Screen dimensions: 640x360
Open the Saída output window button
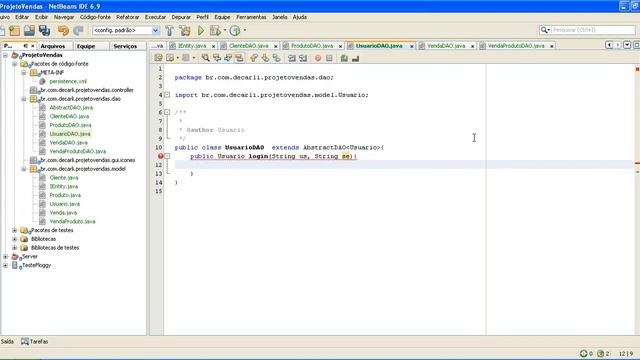[x=7, y=342]
